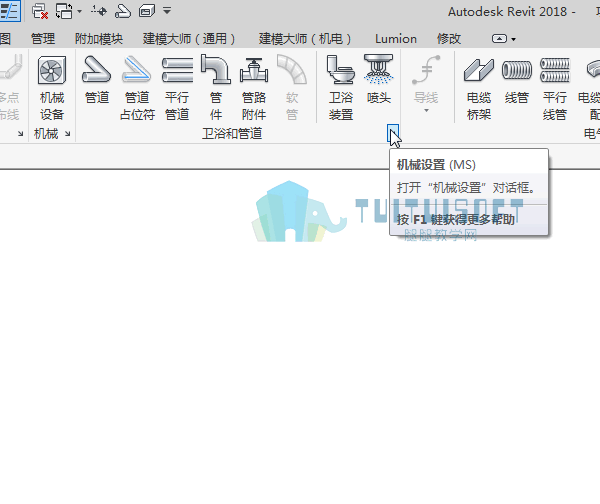Open the 管路附件 pipe accessory tool

pyautogui.click(x=253, y=88)
